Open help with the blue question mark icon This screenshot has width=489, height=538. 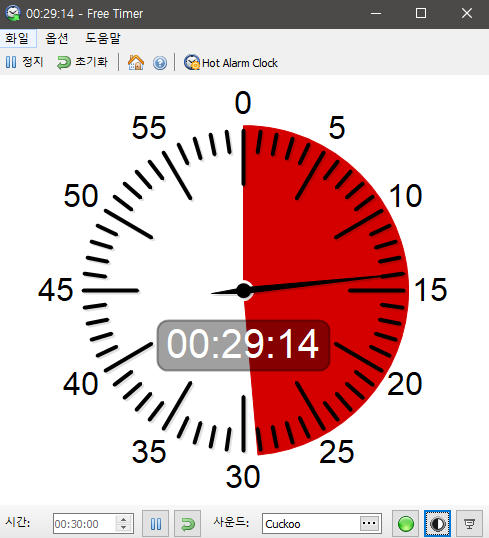pos(160,63)
